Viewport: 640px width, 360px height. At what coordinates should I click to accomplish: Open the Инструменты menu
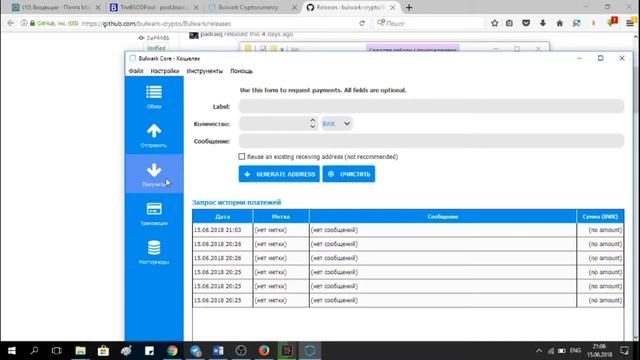(x=205, y=71)
